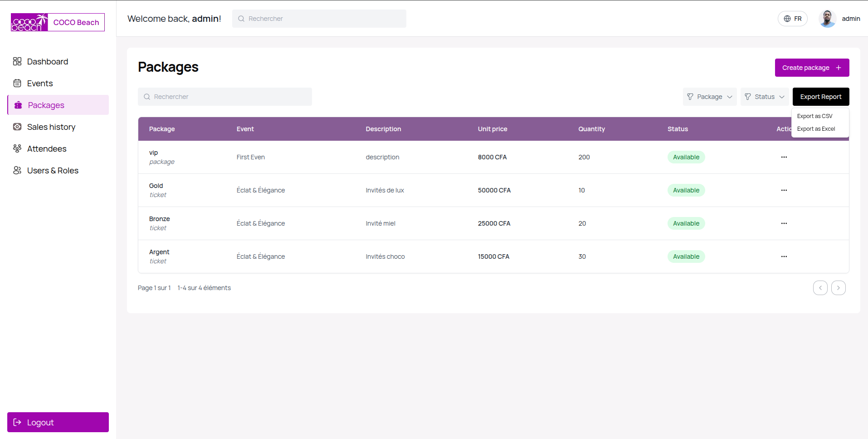Click the Logout button
Screen dimensions: 868x439
click(x=58, y=422)
